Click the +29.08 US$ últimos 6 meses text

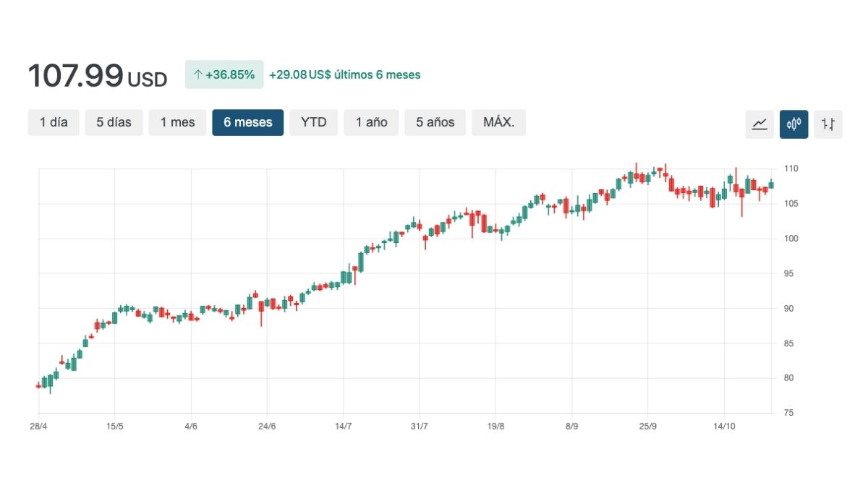click(x=344, y=74)
